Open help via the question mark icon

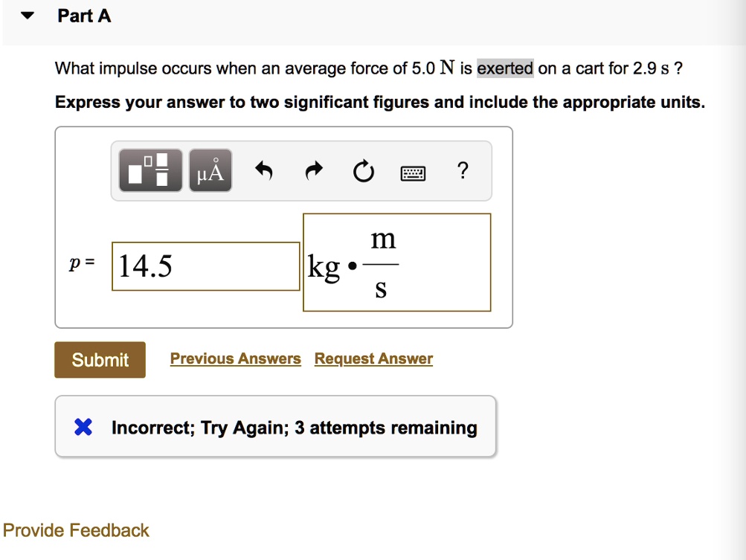tap(463, 171)
